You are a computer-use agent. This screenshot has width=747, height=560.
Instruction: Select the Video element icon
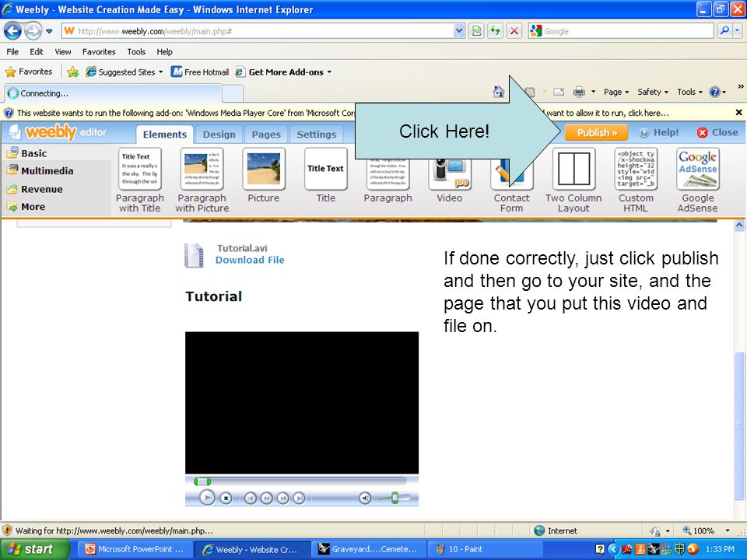449,173
